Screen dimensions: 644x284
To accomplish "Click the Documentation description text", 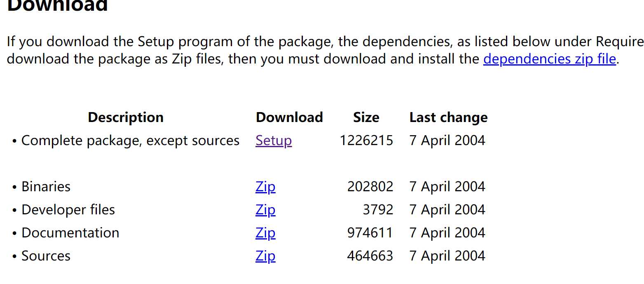I will tap(70, 233).
